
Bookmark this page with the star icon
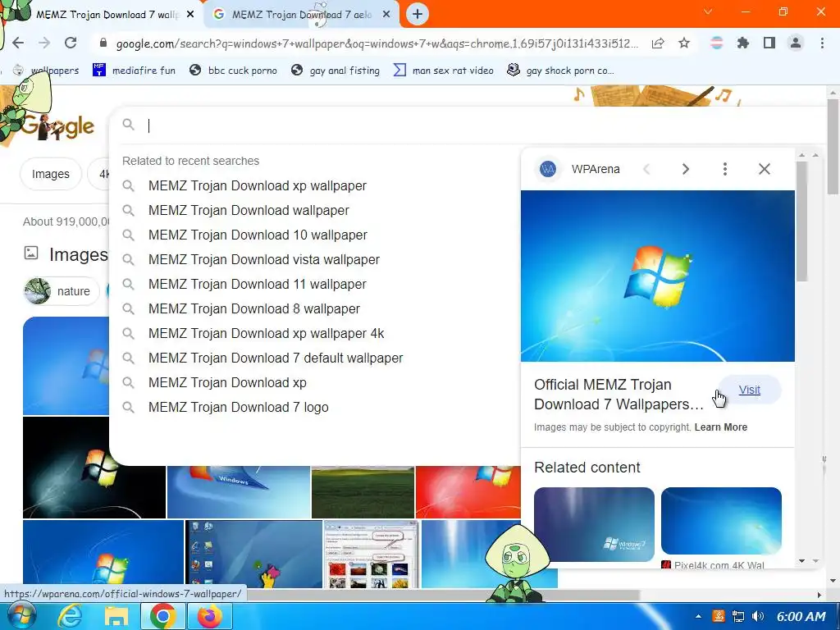[684, 43]
